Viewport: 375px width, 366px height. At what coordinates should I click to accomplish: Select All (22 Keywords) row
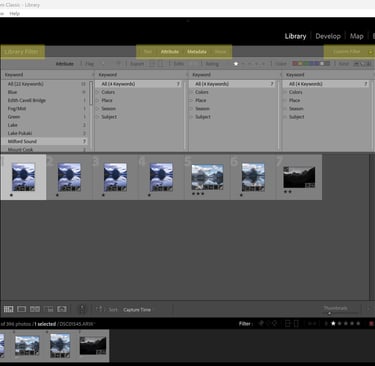(x=44, y=84)
